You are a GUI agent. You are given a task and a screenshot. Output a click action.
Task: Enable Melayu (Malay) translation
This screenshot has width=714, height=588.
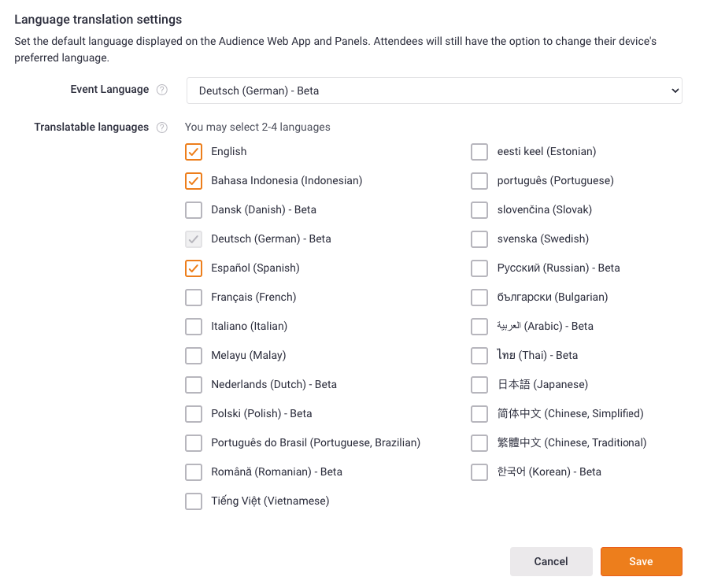[194, 355]
